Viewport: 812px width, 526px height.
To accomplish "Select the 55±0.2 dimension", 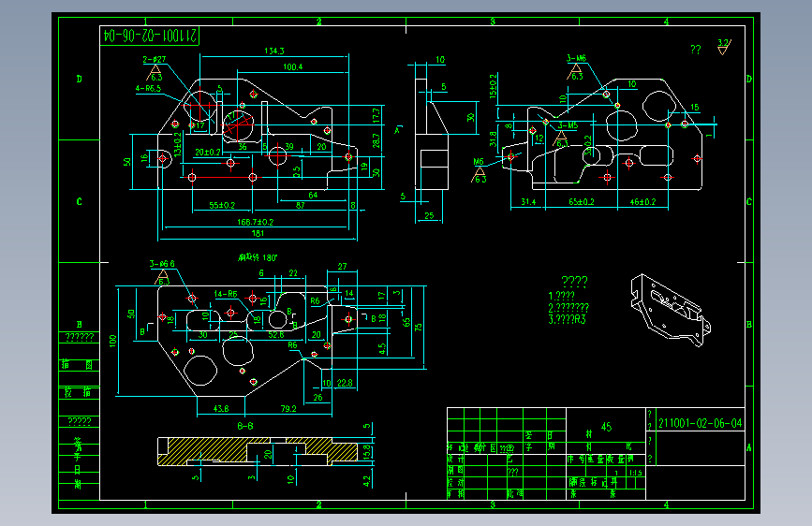I will pos(222,205).
